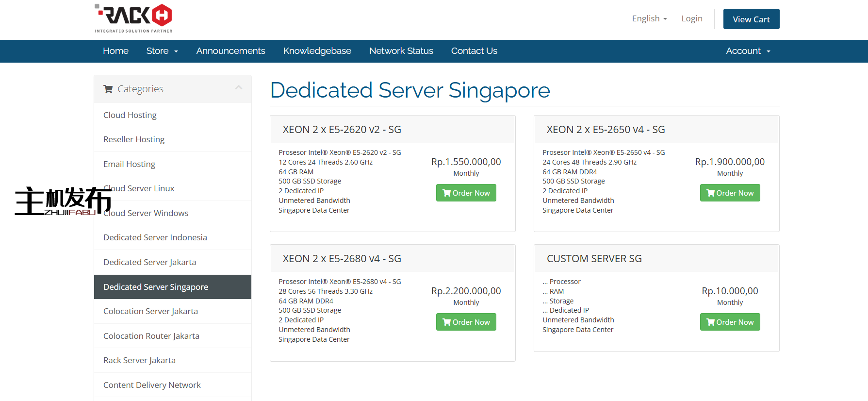This screenshot has width=868, height=401.
Task: Click the Zhujifabu watermark logo
Action: (x=63, y=201)
